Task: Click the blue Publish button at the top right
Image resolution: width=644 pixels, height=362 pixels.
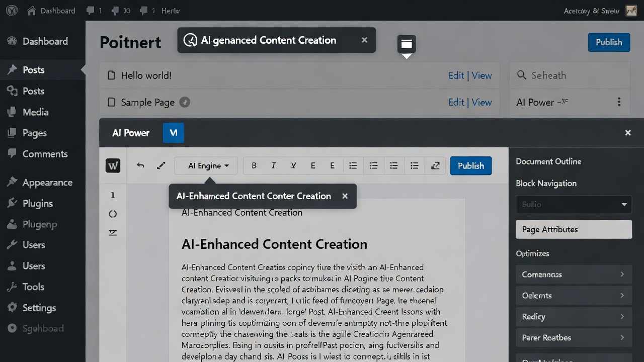Action: point(609,42)
